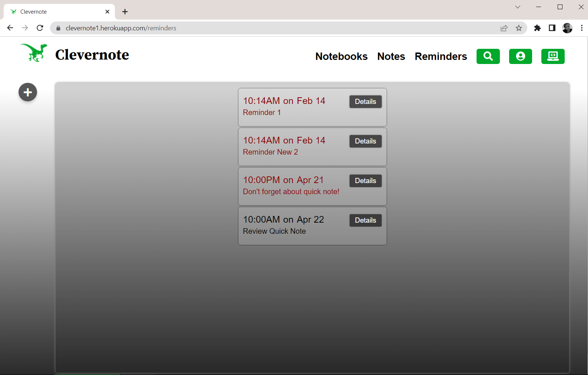Click the Clevernote title text

[92, 55]
